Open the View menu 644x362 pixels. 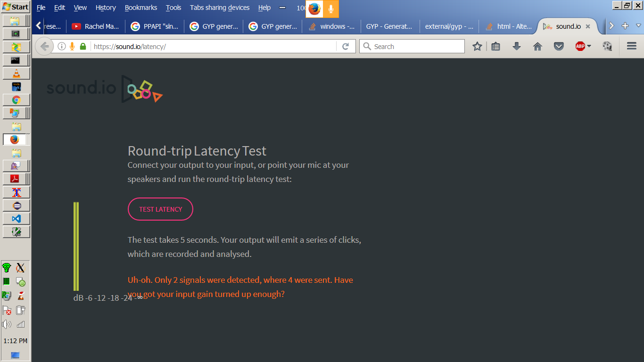click(x=80, y=8)
